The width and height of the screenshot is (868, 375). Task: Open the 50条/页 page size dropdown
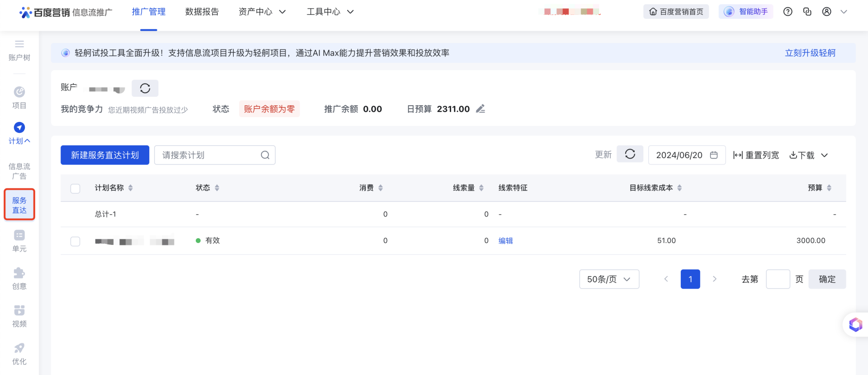click(609, 279)
